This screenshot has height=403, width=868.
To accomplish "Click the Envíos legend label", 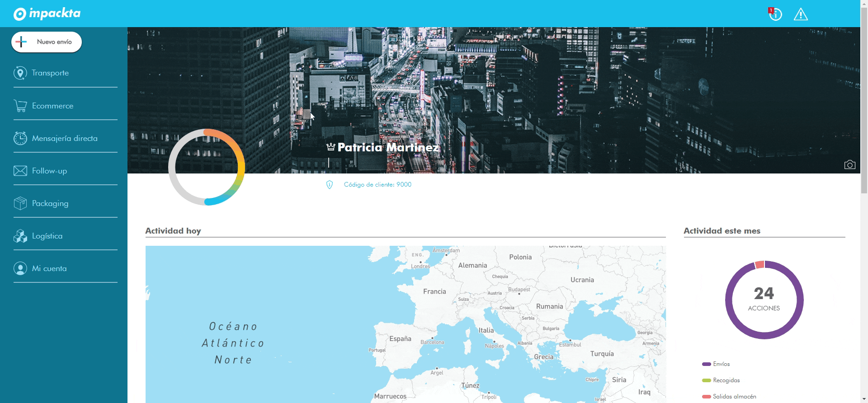I will 722,364.
